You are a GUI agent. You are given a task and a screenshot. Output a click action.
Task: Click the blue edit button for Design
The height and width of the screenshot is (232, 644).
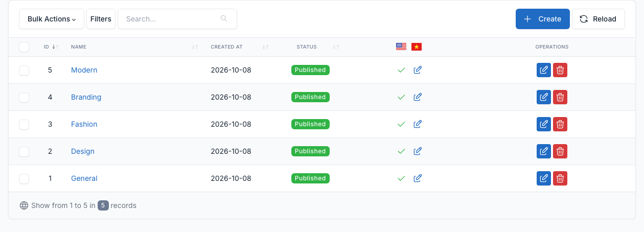click(x=544, y=151)
